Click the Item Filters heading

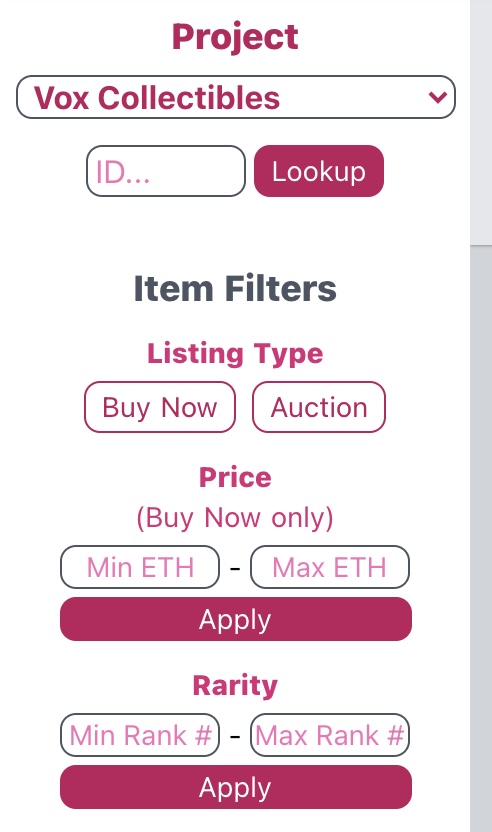pos(235,288)
